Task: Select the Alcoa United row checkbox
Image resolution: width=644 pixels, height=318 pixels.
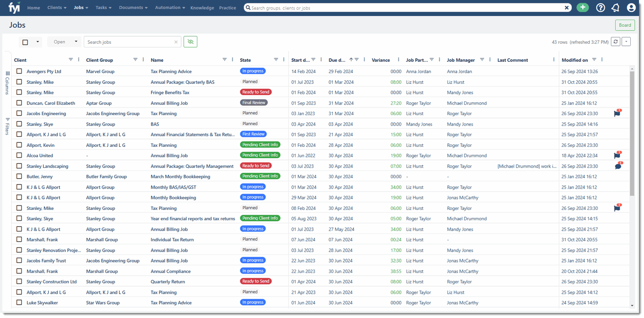Action: point(19,155)
